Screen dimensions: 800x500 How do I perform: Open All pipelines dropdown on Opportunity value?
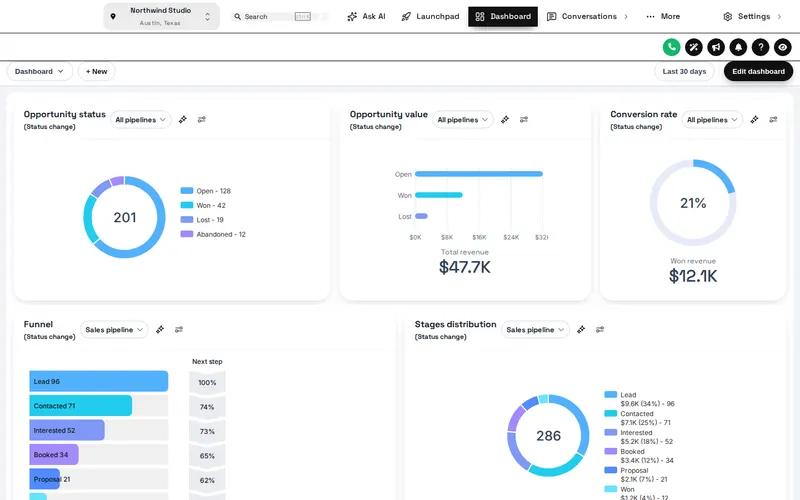click(x=463, y=120)
